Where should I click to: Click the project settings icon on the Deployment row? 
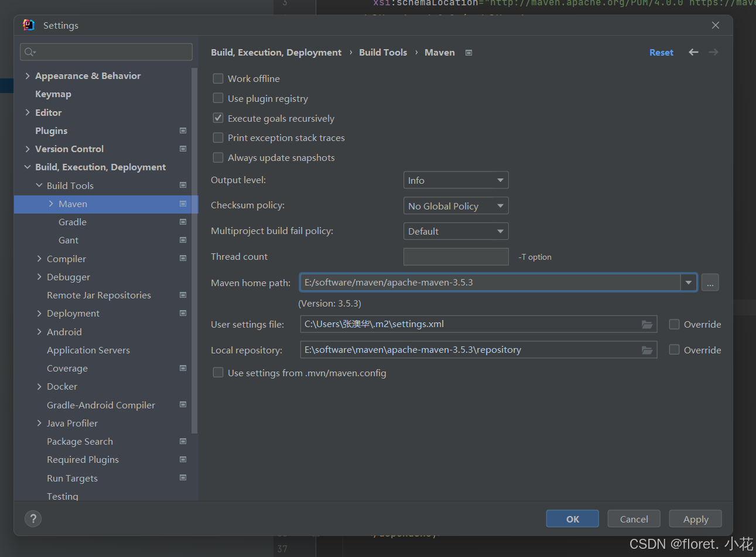click(183, 313)
